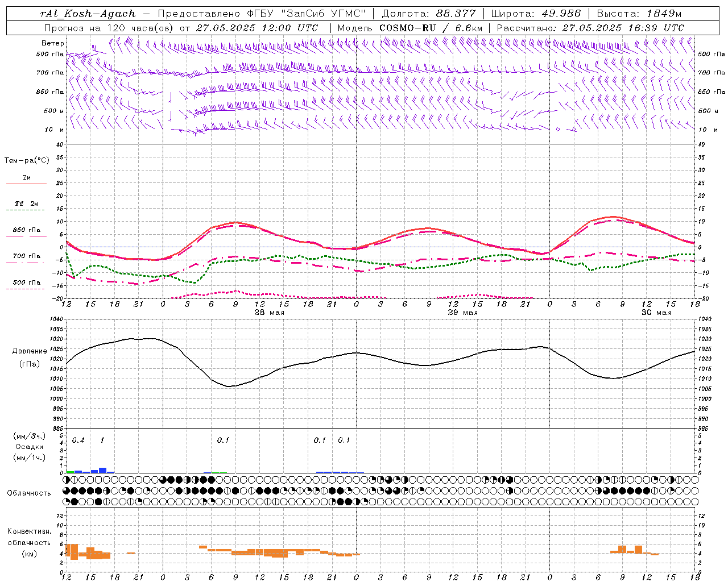Click the (гПа) unit under Давление
Image resolution: width=728 pixels, height=582 pixels.
pyautogui.click(x=30, y=364)
